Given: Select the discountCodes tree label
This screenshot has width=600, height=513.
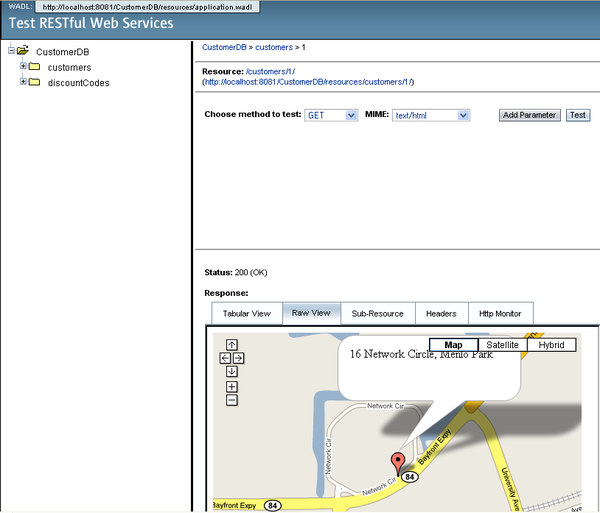Looking at the screenshot, I should click(x=78, y=83).
